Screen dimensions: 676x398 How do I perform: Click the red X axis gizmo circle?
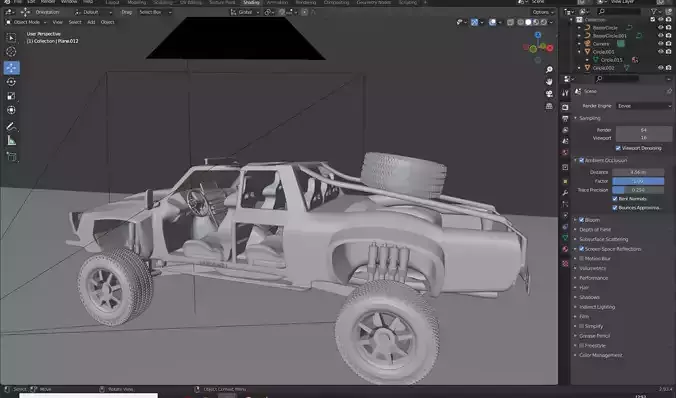pyautogui.click(x=550, y=48)
